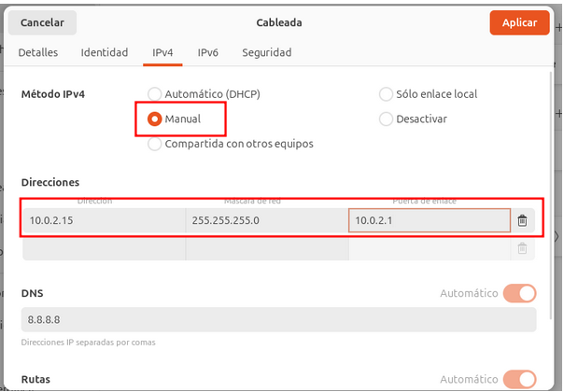The width and height of the screenshot is (564, 392).
Task: Disable the automatic Rutas switch
Action: [519, 379]
